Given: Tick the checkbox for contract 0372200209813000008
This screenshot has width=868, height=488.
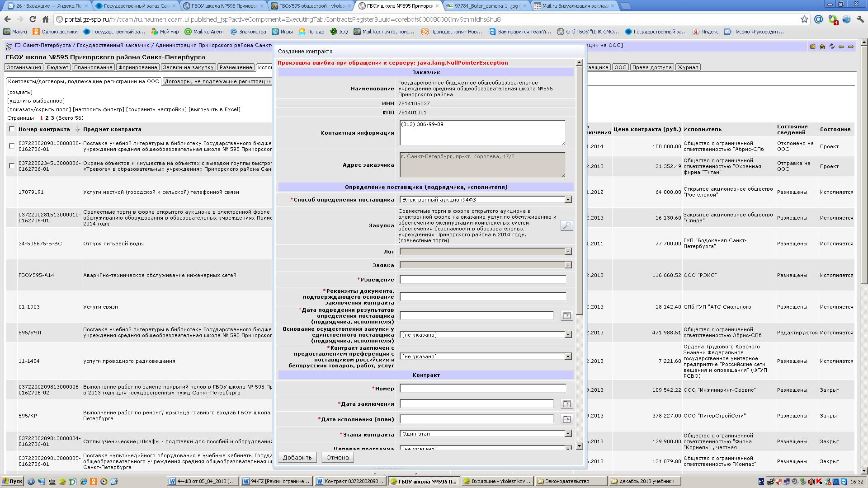Looking at the screenshot, I should tap(12, 146).
